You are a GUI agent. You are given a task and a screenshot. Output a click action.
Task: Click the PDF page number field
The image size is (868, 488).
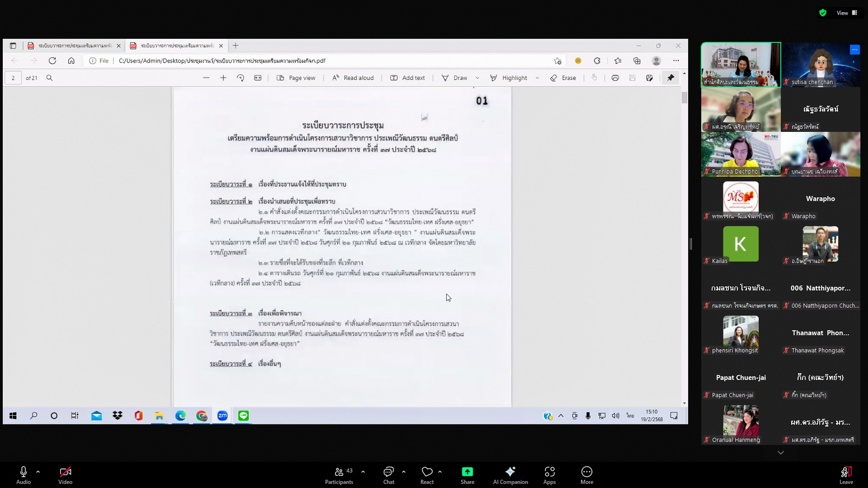pyautogui.click(x=13, y=78)
